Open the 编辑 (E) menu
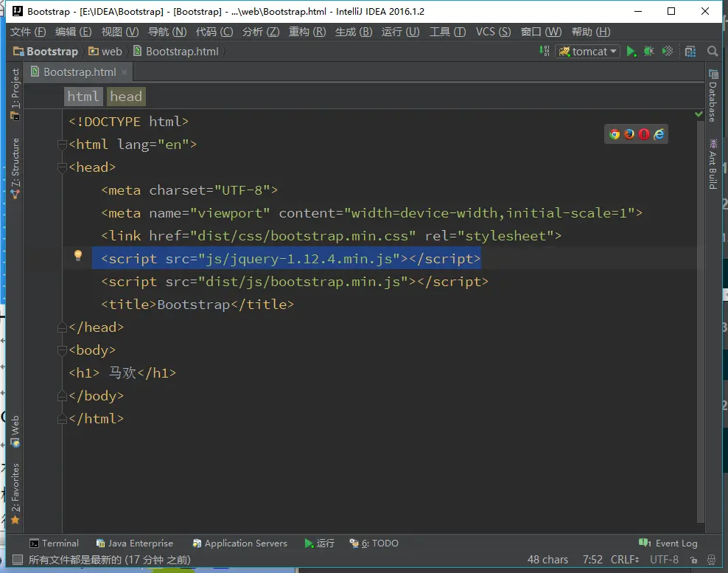The height and width of the screenshot is (573, 728). 74,32
